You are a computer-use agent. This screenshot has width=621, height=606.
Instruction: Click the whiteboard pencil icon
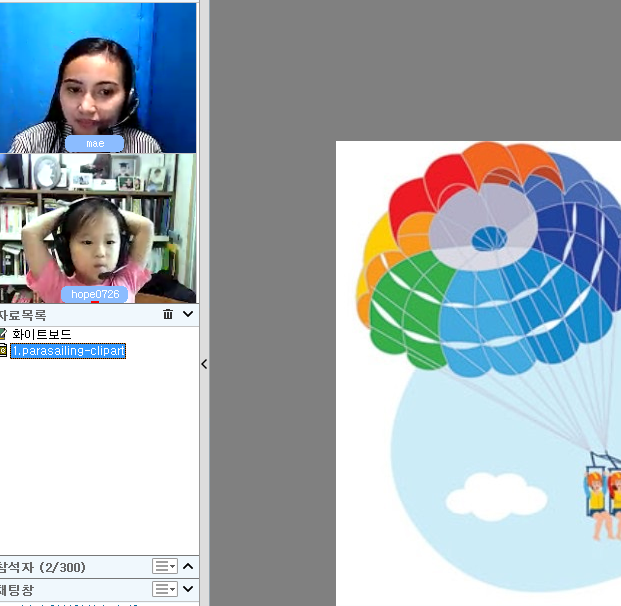tap(3, 334)
